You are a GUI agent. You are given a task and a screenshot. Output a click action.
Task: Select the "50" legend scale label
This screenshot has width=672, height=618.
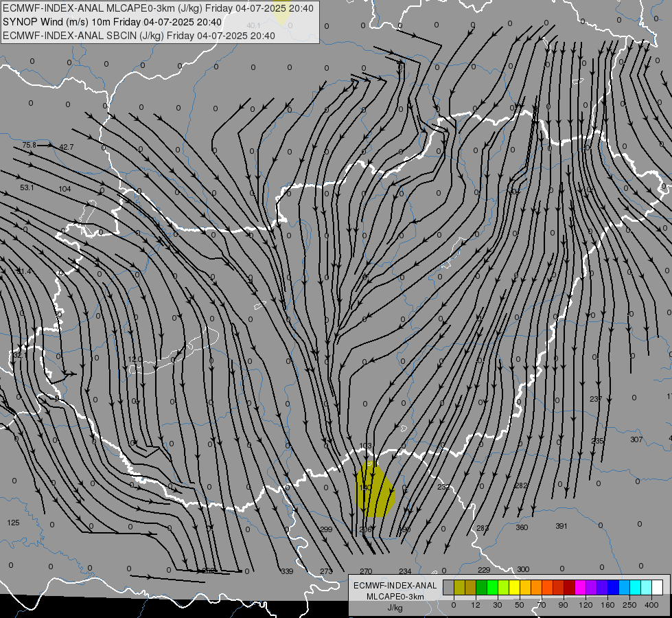tap(519, 605)
